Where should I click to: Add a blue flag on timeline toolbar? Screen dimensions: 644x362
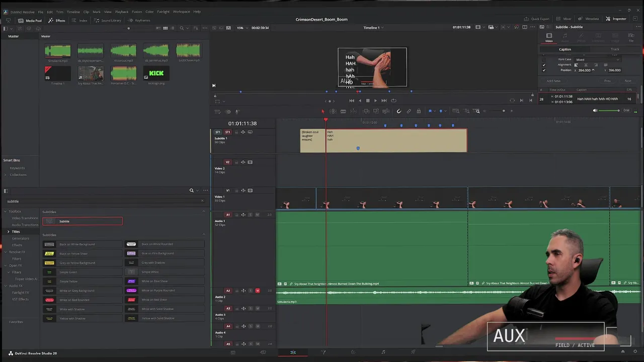pyautogui.click(x=430, y=111)
